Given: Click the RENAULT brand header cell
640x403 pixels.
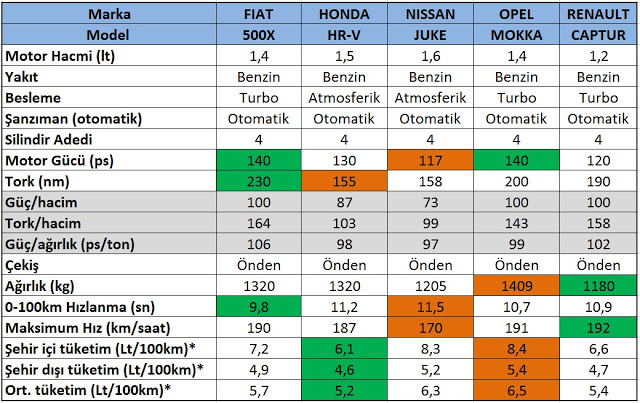Looking at the screenshot, I should 598,14.
